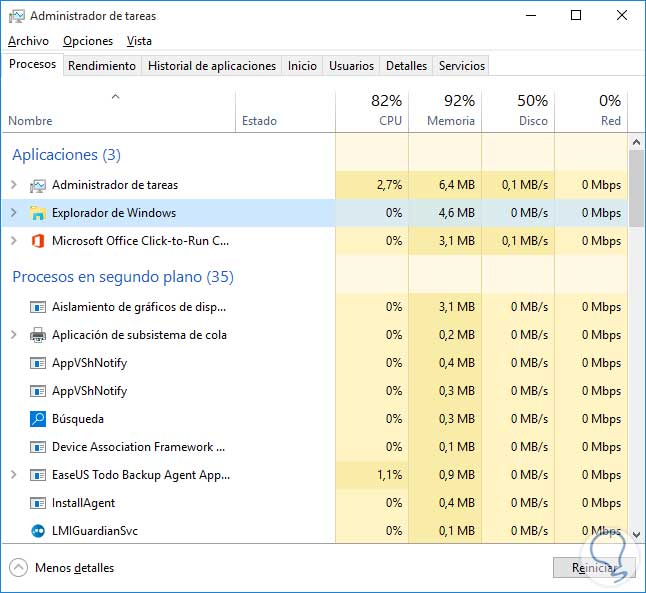Switch to the Inicio tab
Image resolution: width=646 pixels, height=593 pixels.
click(x=302, y=66)
